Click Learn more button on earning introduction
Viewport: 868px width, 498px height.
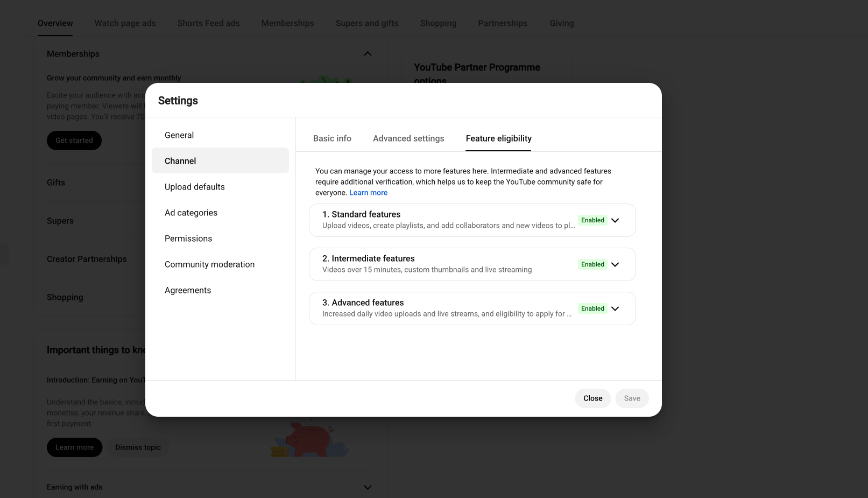point(74,447)
